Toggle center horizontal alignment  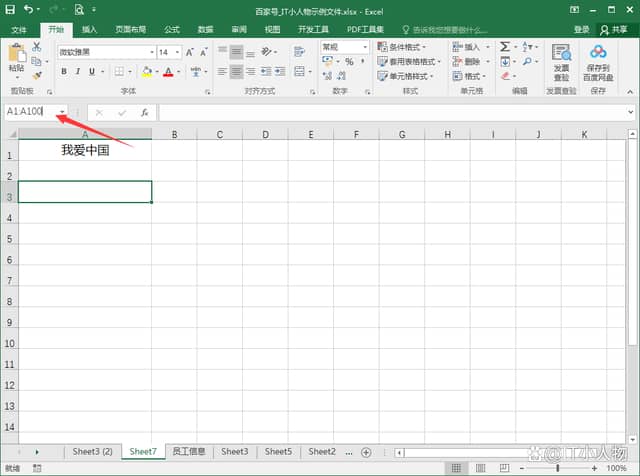click(x=236, y=71)
